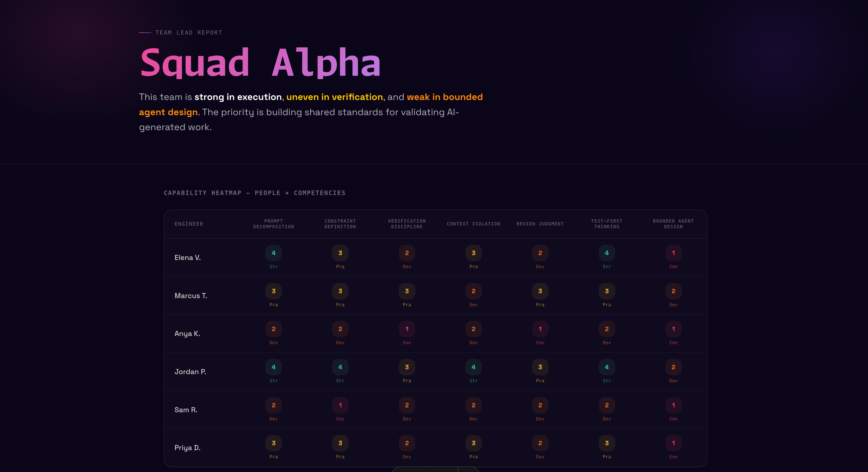Click engineer name Sam R.

pos(186,410)
